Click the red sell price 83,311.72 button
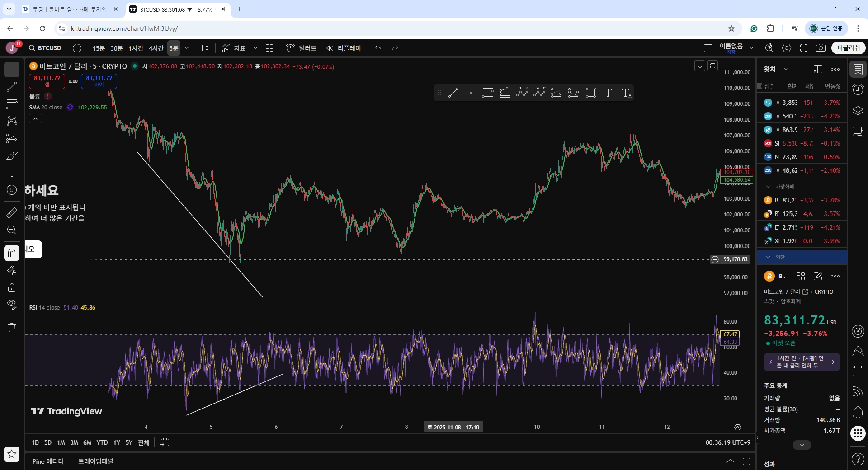The width and height of the screenshot is (868, 470). pos(47,81)
